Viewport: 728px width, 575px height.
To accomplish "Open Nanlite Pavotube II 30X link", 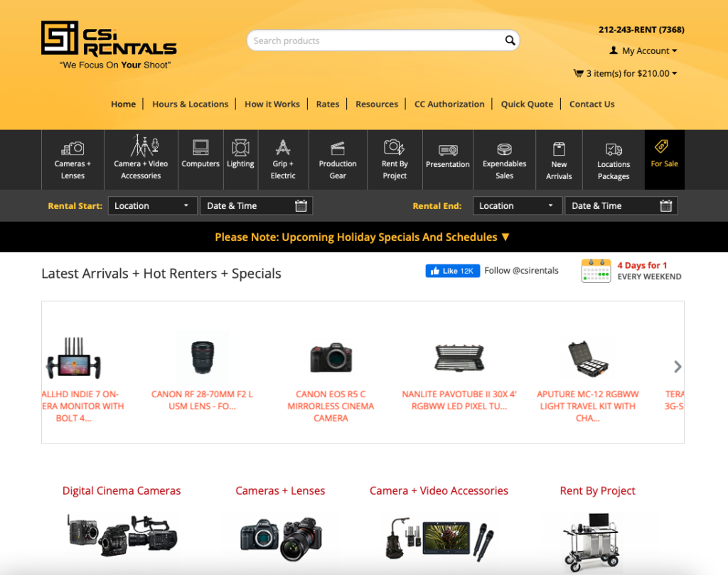I will pyautogui.click(x=459, y=400).
